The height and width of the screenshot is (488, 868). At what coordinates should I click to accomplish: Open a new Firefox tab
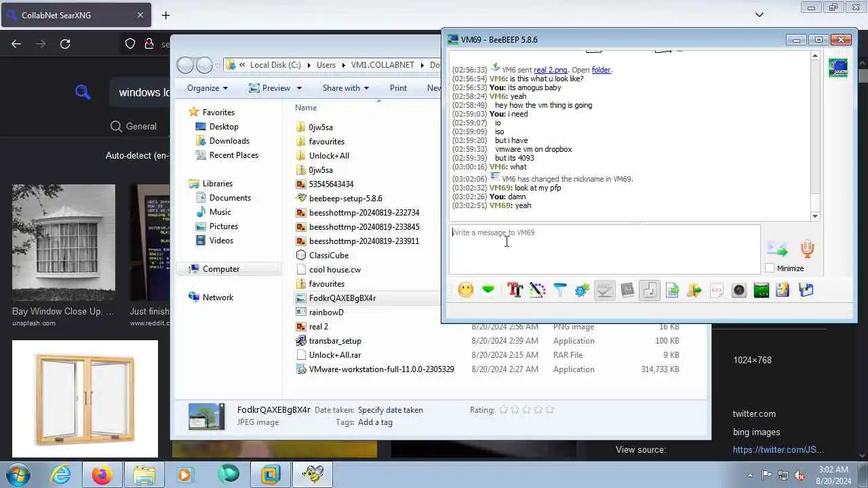pyautogui.click(x=165, y=15)
